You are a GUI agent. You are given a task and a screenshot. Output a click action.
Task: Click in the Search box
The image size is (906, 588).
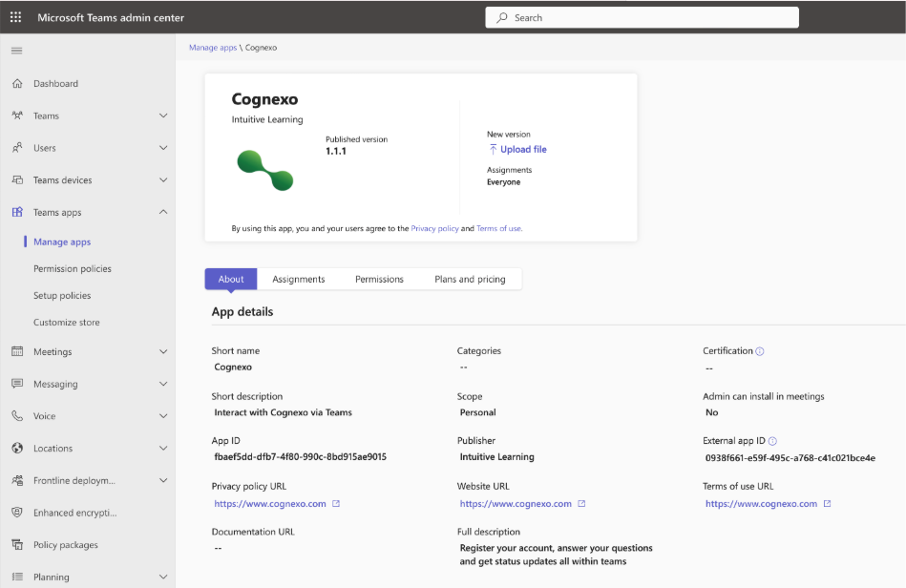click(642, 17)
